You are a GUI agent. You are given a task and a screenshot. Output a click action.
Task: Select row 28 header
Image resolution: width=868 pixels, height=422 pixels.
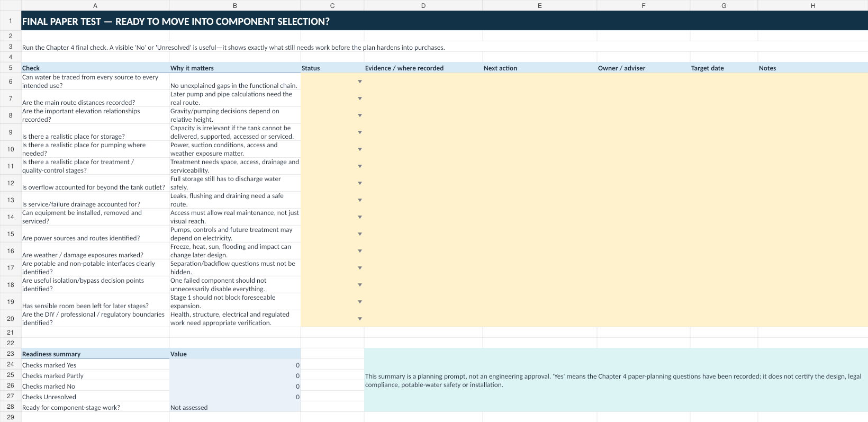click(x=11, y=407)
